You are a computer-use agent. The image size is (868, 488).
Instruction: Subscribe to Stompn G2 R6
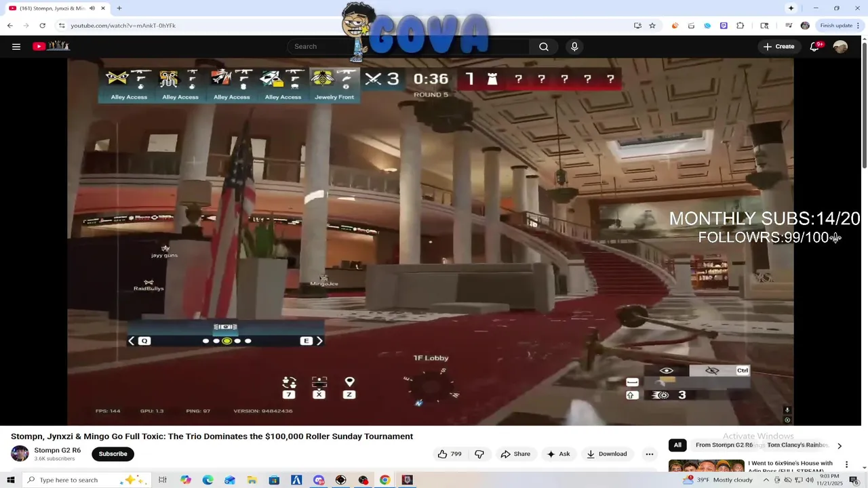click(113, 454)
